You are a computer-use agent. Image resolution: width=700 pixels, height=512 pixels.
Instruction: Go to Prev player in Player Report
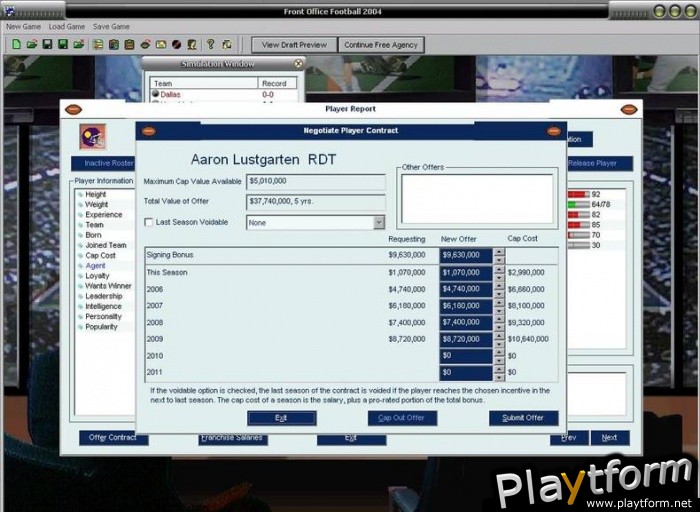coord(569,437)
